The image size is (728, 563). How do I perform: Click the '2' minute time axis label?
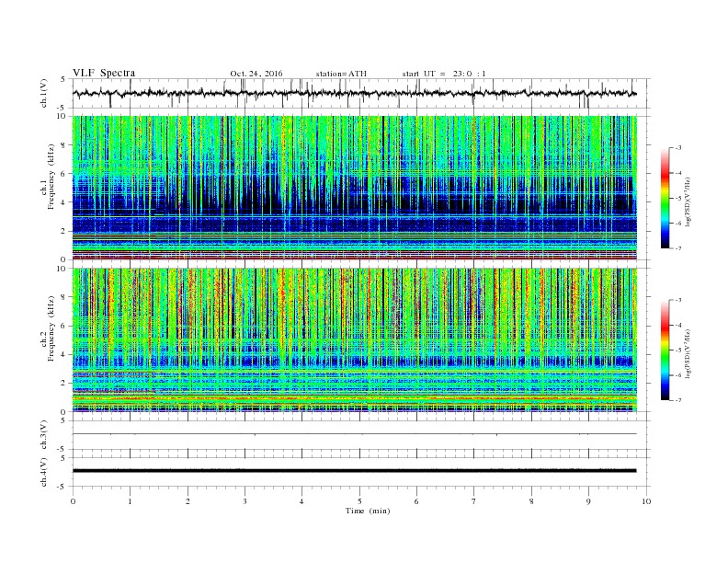[188, 501]
